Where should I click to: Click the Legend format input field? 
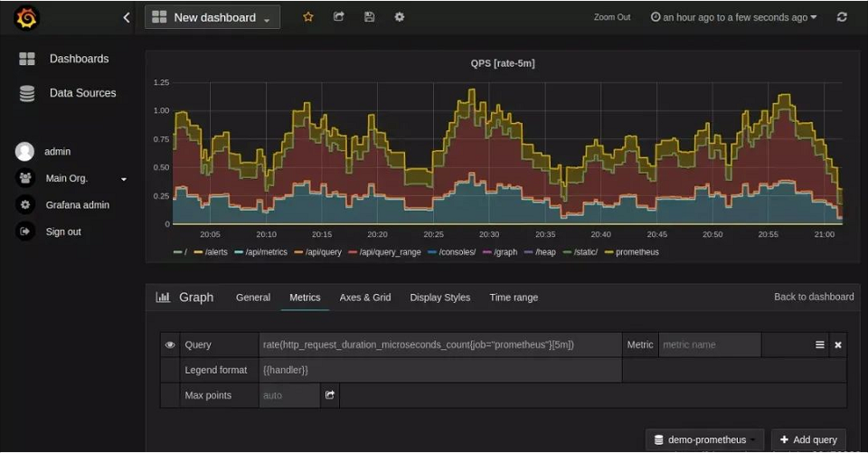click(x=439, y=370)
